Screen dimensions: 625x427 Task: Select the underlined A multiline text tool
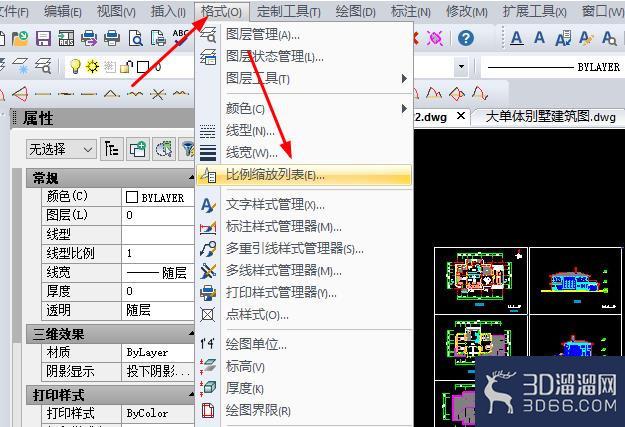[x=517, y=38]
